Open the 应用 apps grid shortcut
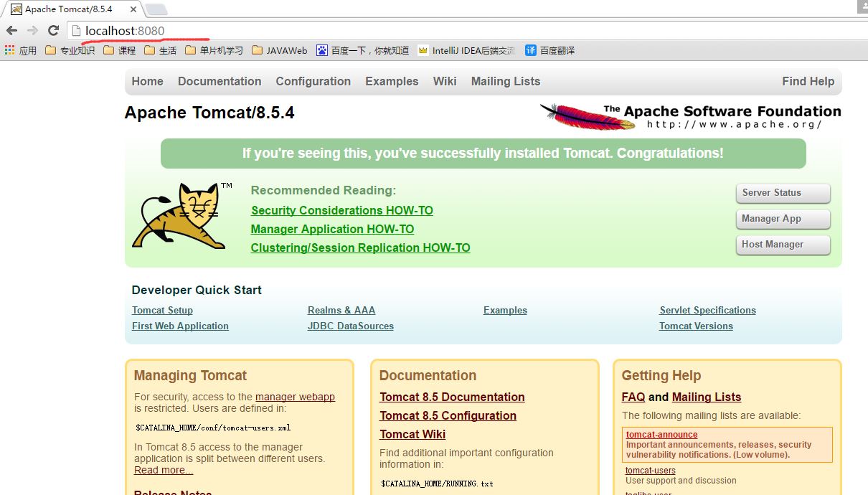The height and width of the screenshot is (495, 868). pos(20,50)
